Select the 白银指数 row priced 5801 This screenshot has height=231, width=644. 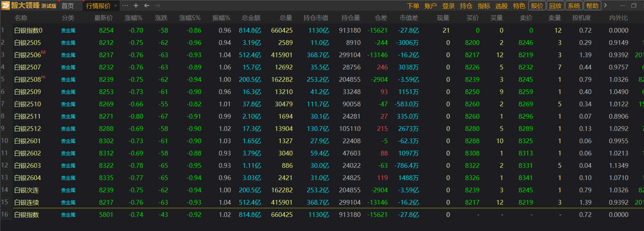pos(322,215)
